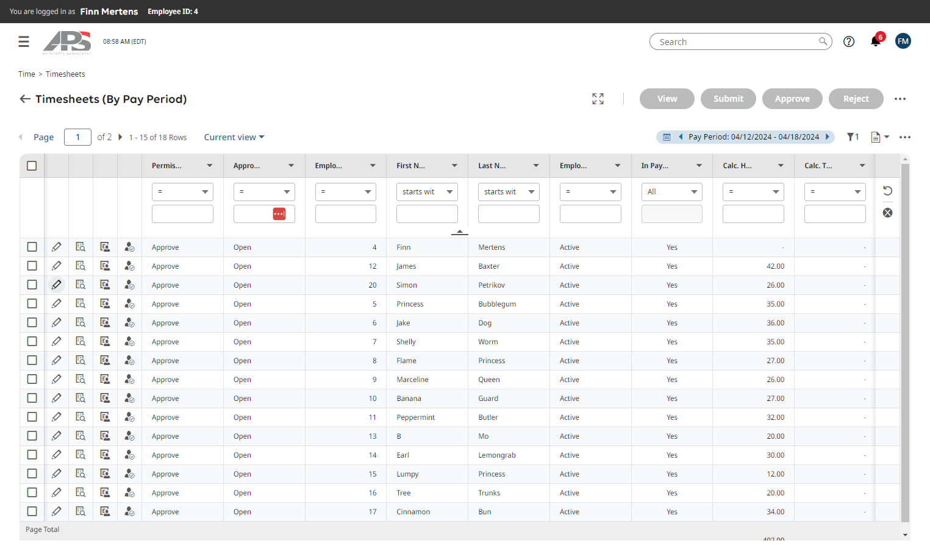Reset filters with the refresh icon
This screenshot has width=930, height=560.
coord(888,191)
